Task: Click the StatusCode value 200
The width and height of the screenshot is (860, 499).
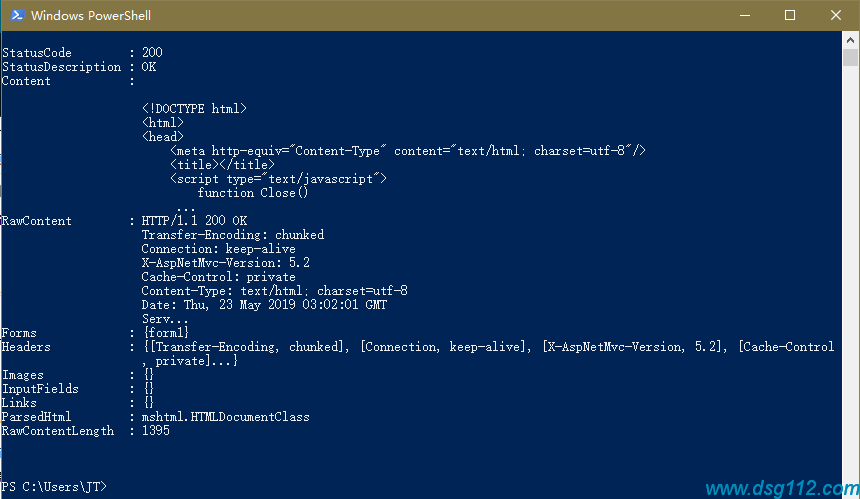Action: pos(152,53)
